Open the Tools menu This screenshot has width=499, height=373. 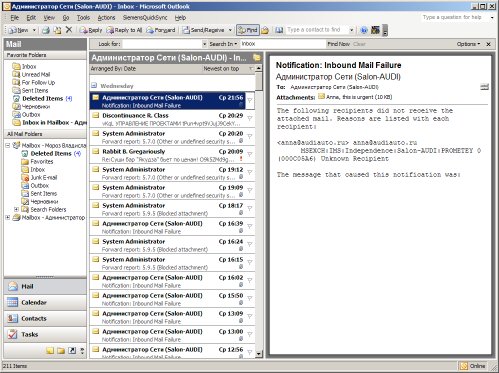[x=83, y=18]
